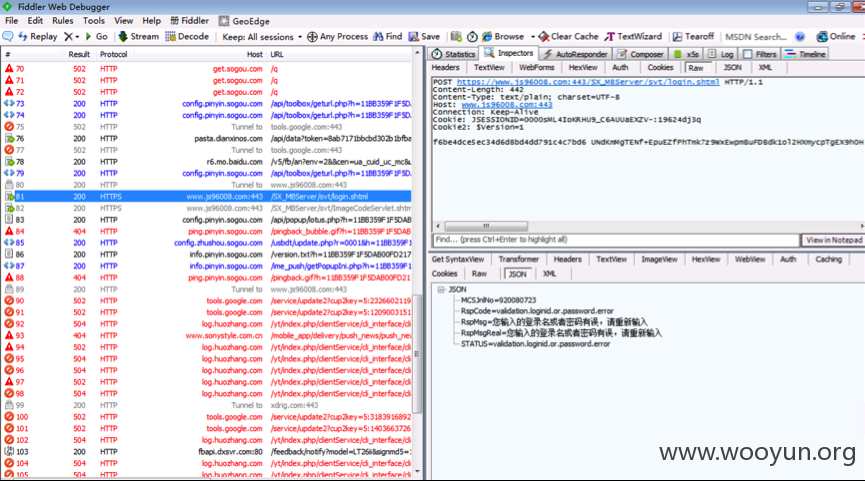This screenshot has height=481, width=865.
Task: Open the Keep: All sessions dropdown
Action: 262,37
